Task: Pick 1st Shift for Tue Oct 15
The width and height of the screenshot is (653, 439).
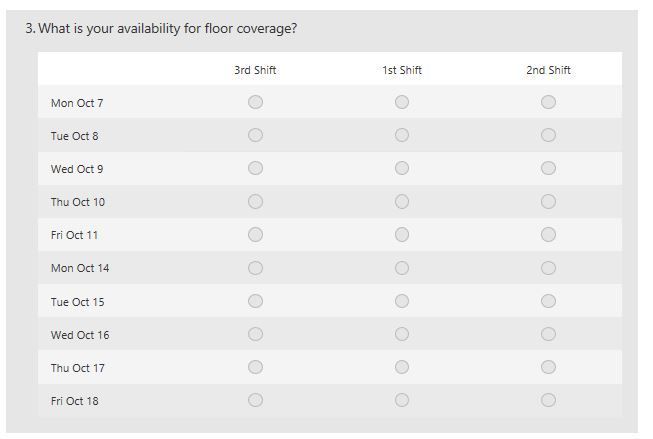Action: tap(402, 301)
